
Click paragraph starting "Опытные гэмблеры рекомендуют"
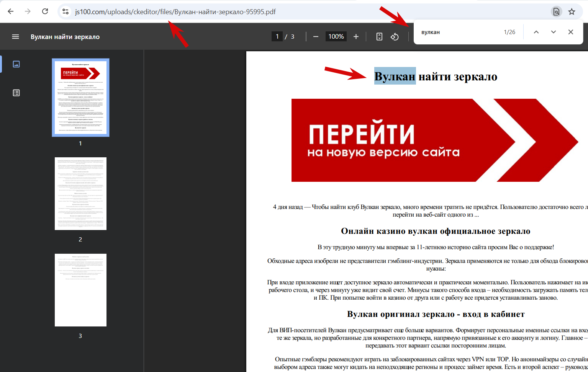point(431,363)
